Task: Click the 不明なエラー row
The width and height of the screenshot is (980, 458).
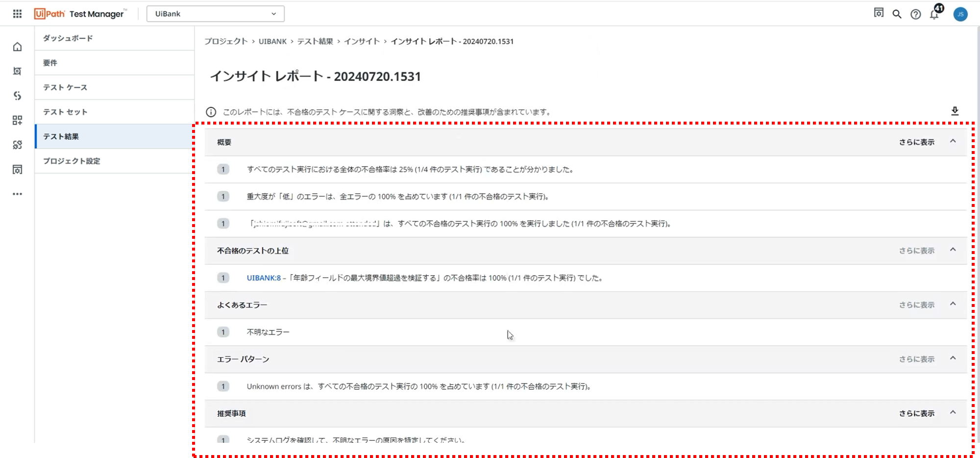Action: pyautogui.click(x=586, y=332)
